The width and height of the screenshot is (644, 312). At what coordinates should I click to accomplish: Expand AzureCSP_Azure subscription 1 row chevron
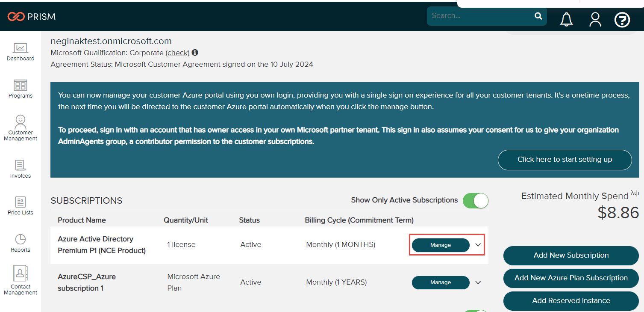click(478, 282)
